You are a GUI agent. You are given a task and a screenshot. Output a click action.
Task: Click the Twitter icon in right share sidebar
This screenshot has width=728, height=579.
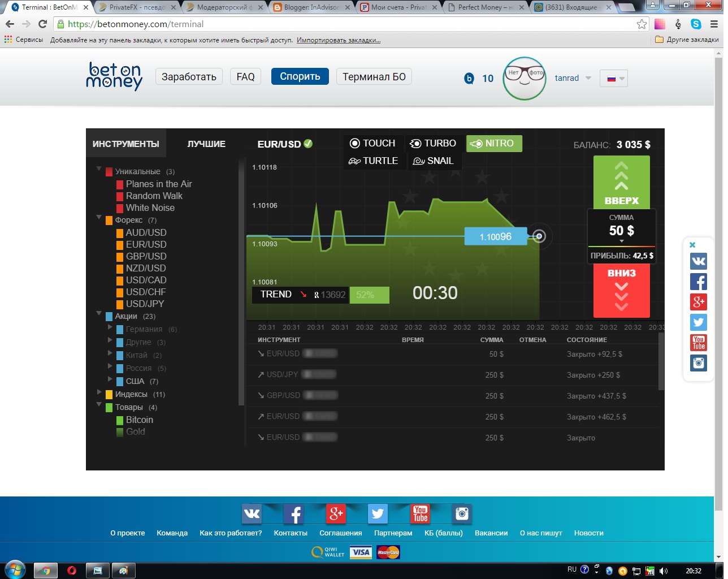699,322
